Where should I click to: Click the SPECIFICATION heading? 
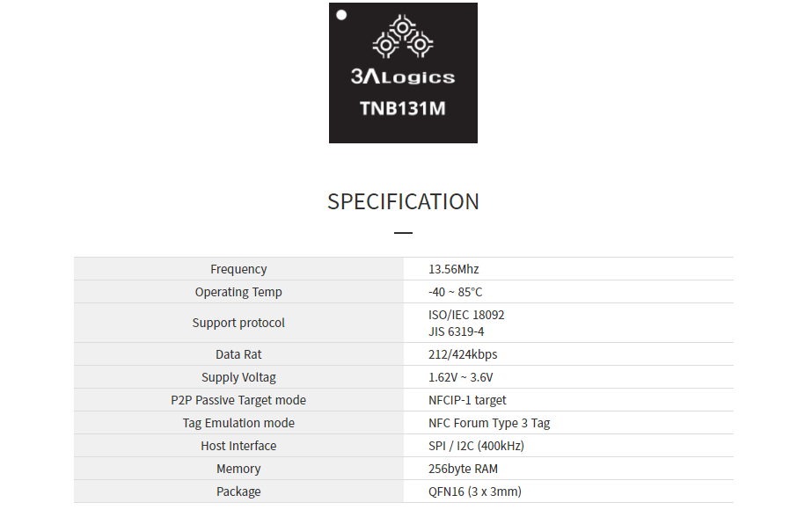403,202
